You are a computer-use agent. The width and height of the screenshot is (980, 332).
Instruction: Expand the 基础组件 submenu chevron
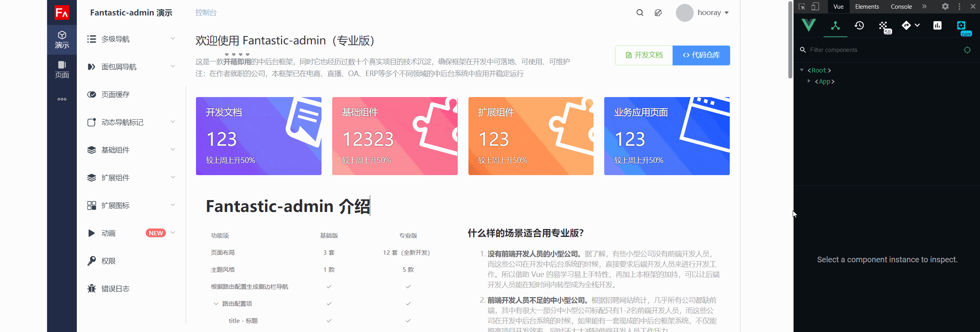[x=173, y=149]
